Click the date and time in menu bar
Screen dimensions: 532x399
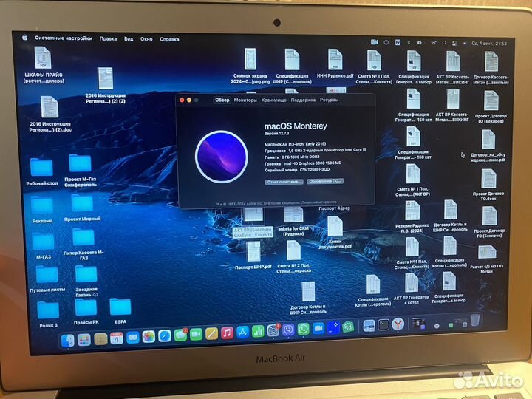point(489,44)
